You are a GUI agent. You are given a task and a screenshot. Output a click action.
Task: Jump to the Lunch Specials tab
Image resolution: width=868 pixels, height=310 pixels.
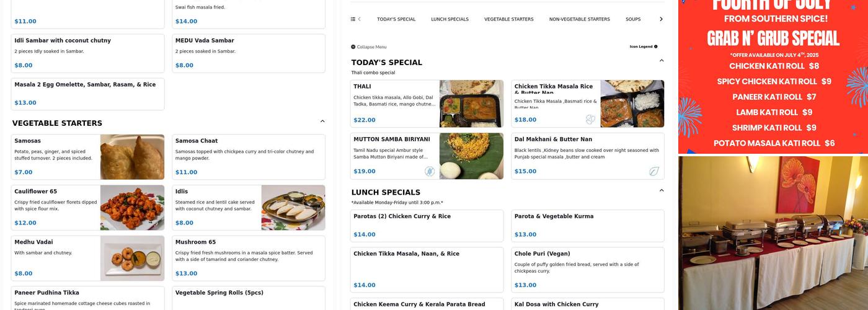pyautogui.click(x=449, y=19)
